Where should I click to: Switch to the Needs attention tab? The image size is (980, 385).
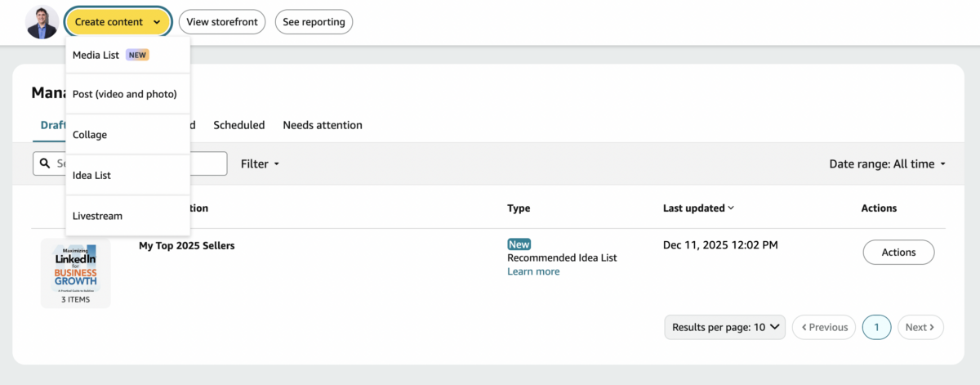click(x=323, y=125)
